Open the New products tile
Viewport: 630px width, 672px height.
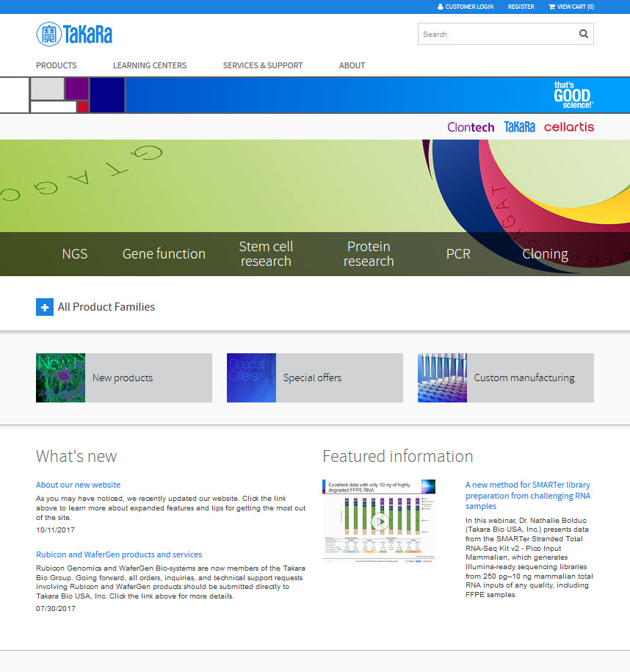(124, 377)
